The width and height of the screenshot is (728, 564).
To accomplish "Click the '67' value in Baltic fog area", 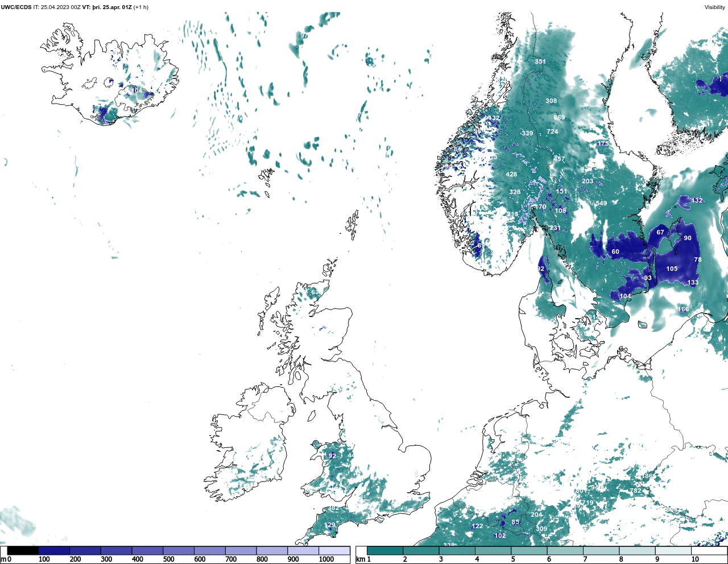I will click(x=660, y=232).
